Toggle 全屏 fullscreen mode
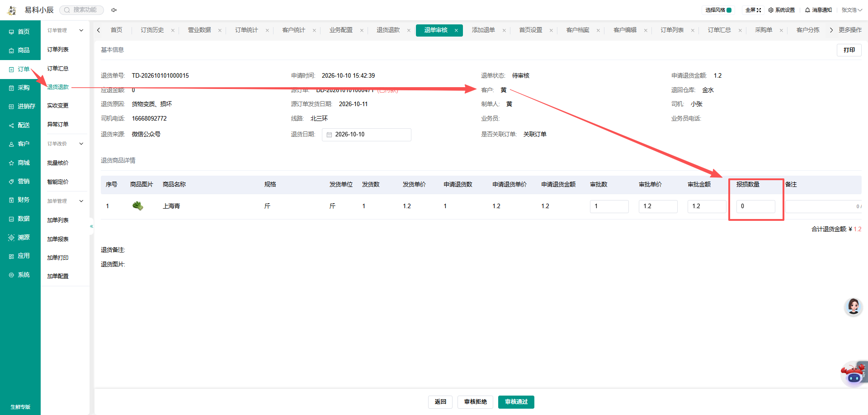868x415 pixels. [753, 10]
